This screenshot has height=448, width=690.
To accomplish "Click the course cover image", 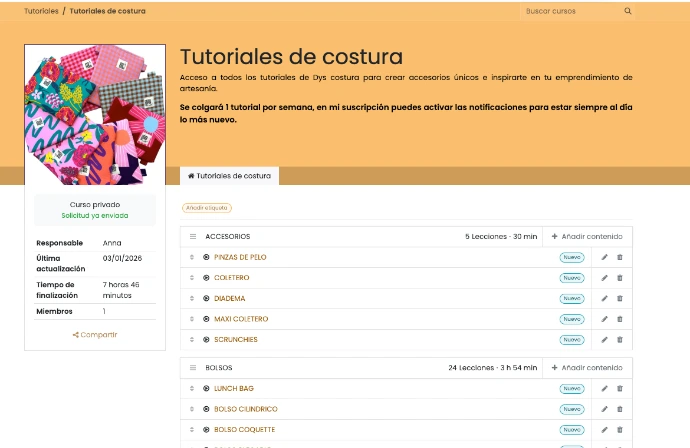I will [95, 115].
